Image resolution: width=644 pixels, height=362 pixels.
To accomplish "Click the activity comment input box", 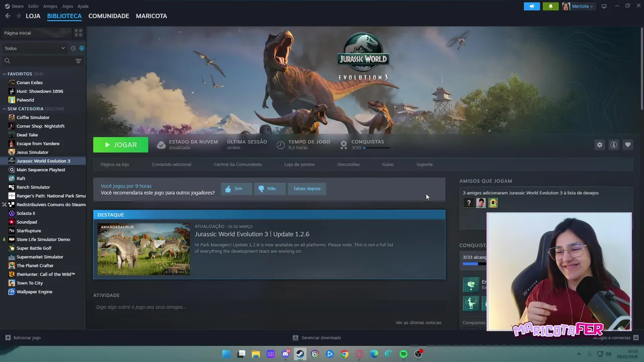I will coord(269,307).
